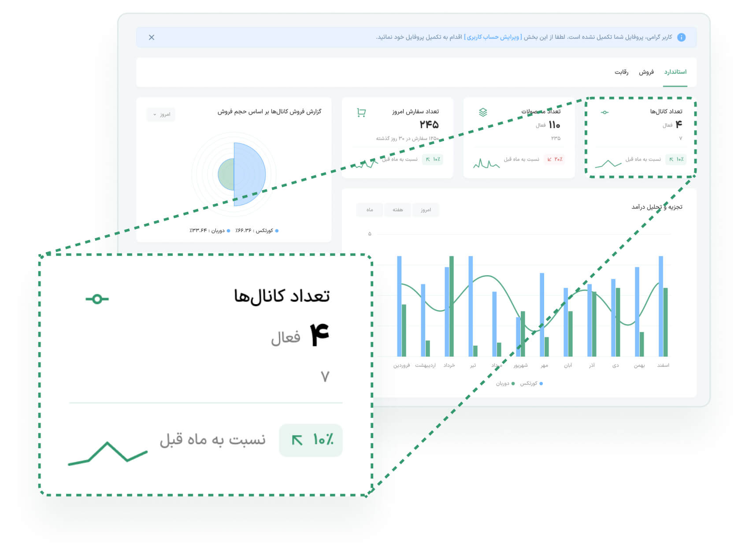The image size is (749, 560).
Task: Click the products layers stack icon
Action: pos(483,112)
